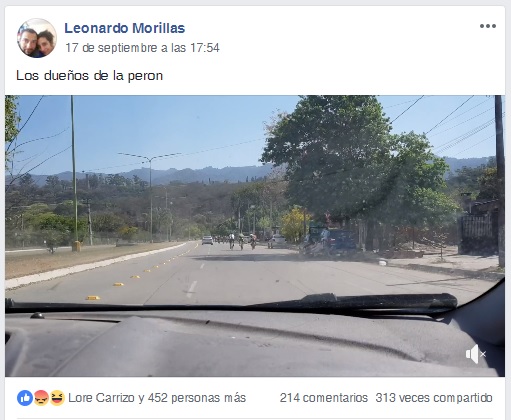This screenshot has width=511, height=420.
Task: Click the post caption Los dueños de la peron
Action: 89,76
